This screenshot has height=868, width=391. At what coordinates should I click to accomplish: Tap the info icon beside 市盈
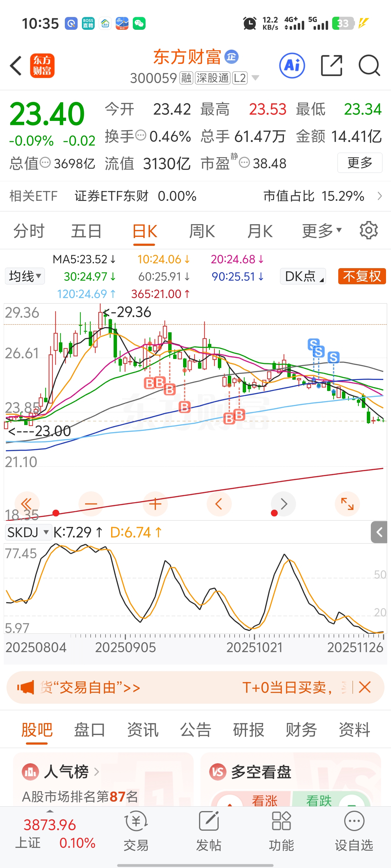[244, 163]
